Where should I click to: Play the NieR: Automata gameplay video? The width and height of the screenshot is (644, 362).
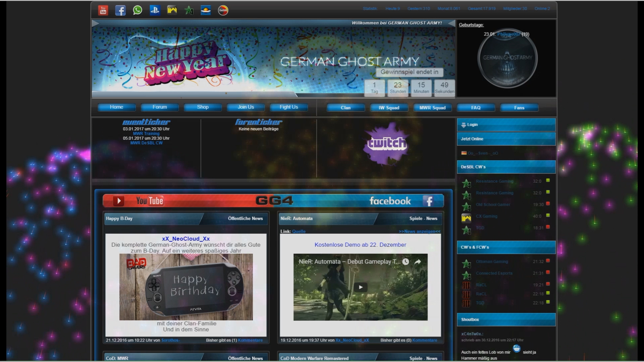[361, 287]
